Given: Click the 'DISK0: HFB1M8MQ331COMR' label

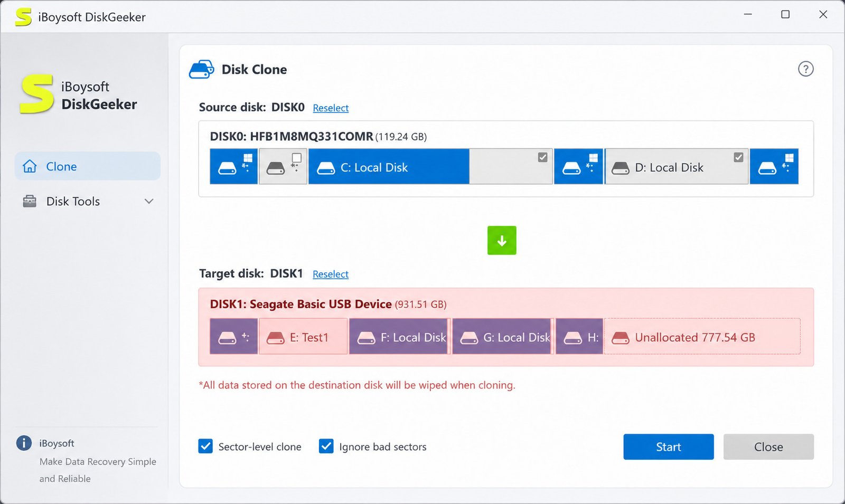Looking at the screenshot, I should pyautogui.click(x=292, y=137).
